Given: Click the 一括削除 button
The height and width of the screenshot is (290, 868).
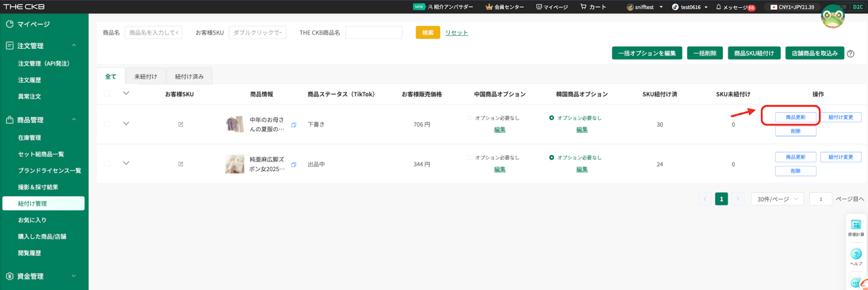Looking at the screenshot, I should (x=705, y=53).
